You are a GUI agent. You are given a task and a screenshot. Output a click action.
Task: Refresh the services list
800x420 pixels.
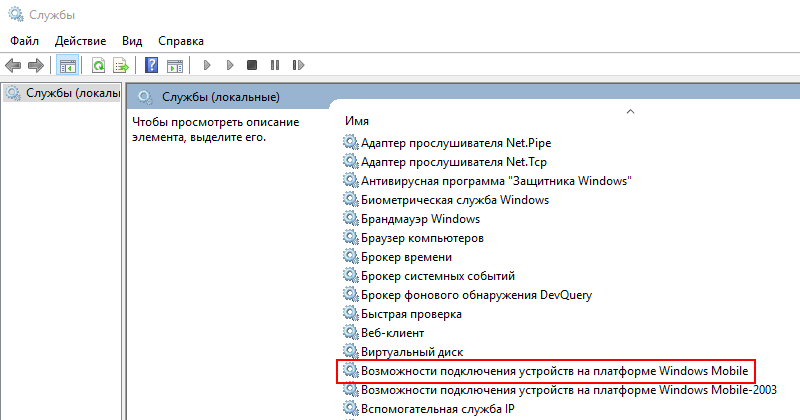click(98, 65)
